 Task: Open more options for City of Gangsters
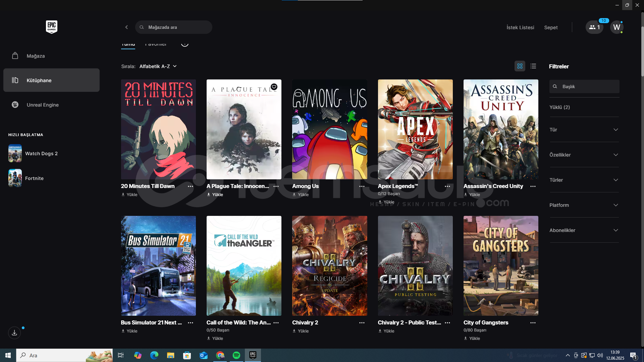pyautogui.click(x=533, y=323)
